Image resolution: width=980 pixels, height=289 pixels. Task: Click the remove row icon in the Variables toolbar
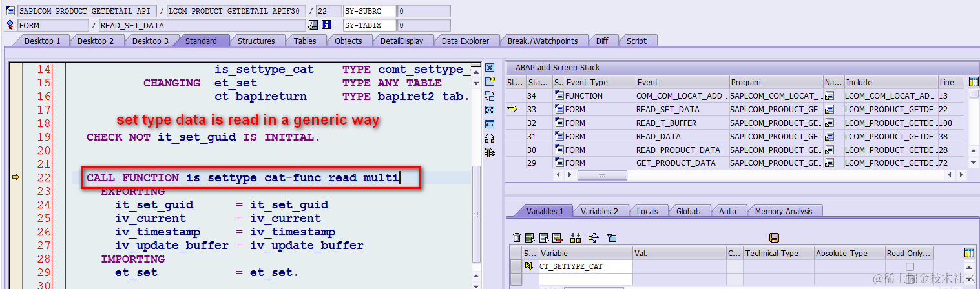[x=557, y=238]
